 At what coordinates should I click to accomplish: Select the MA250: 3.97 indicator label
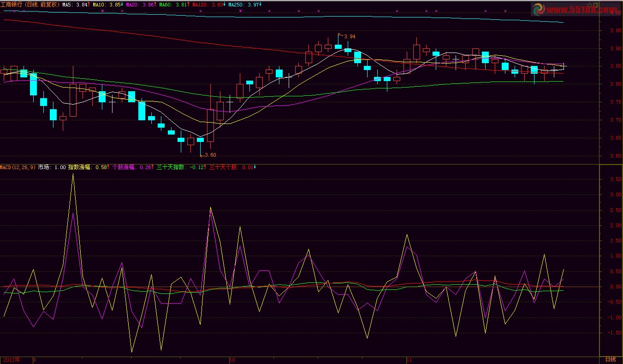tap(245, 4)
